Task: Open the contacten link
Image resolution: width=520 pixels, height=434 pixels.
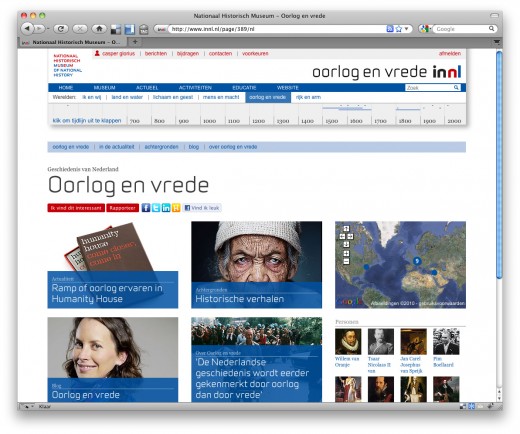Action: pyautogui.click(x=220, y=54)
